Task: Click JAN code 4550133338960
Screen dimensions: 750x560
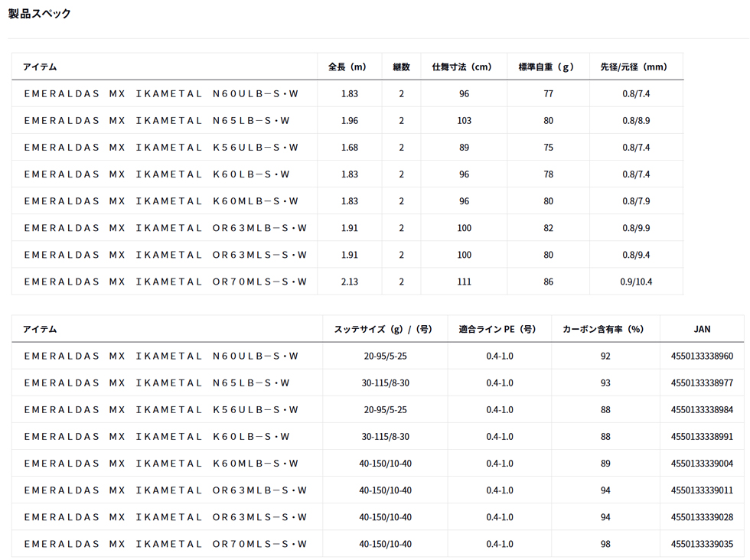Action: (703, 357)
